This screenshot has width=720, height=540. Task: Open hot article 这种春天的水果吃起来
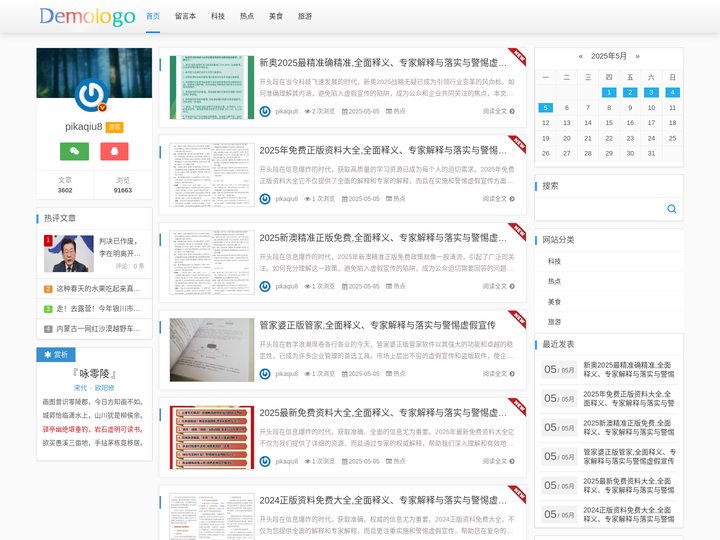98,289
